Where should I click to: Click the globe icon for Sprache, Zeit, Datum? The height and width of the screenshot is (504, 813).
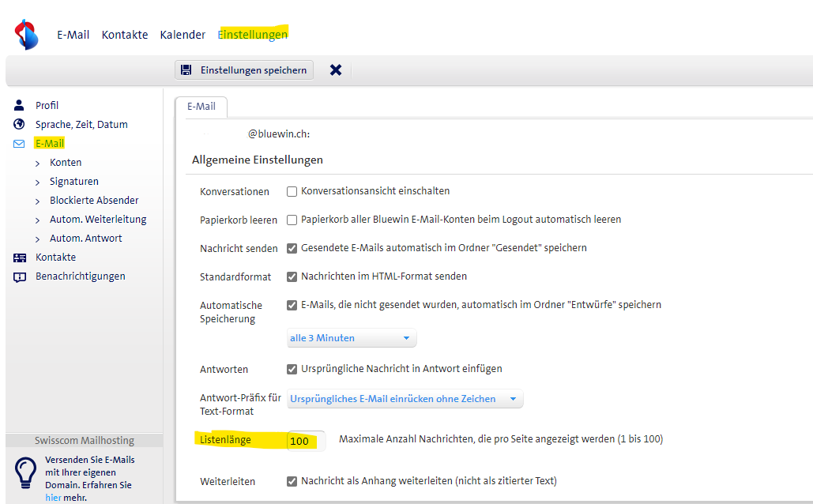[20, 124]
